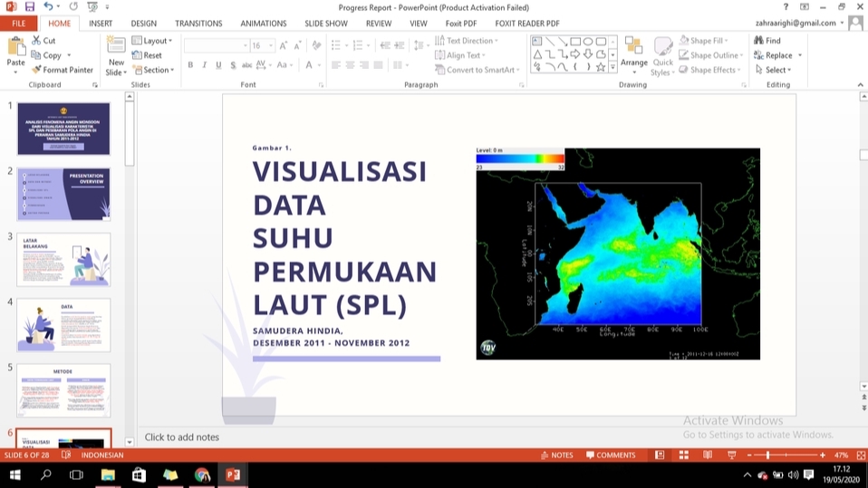Center align text
Image resolution: width=868 pixels, height=488 pixels.
click(350, 65)
